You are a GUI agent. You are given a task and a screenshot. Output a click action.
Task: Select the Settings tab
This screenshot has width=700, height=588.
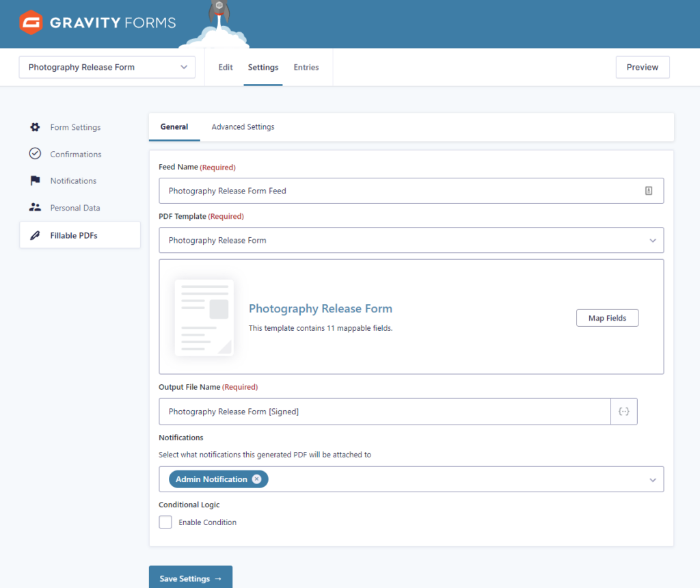263,67
